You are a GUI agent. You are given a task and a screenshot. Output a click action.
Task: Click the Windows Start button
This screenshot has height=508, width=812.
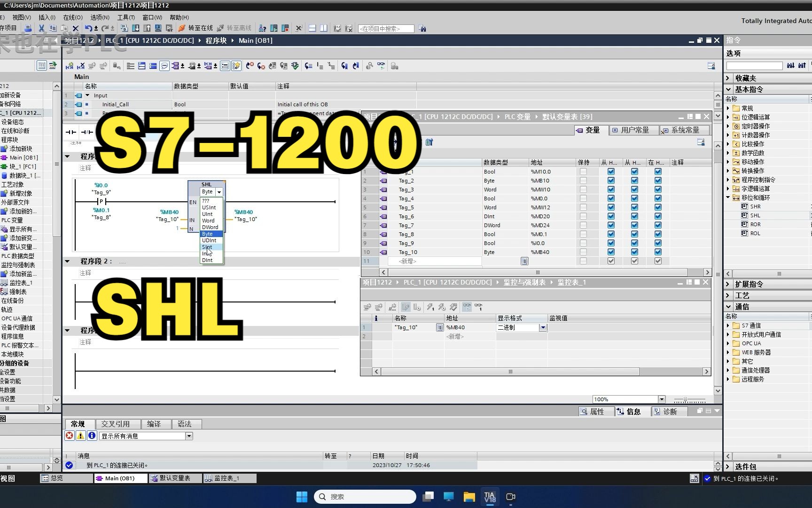tap(302, 497)
